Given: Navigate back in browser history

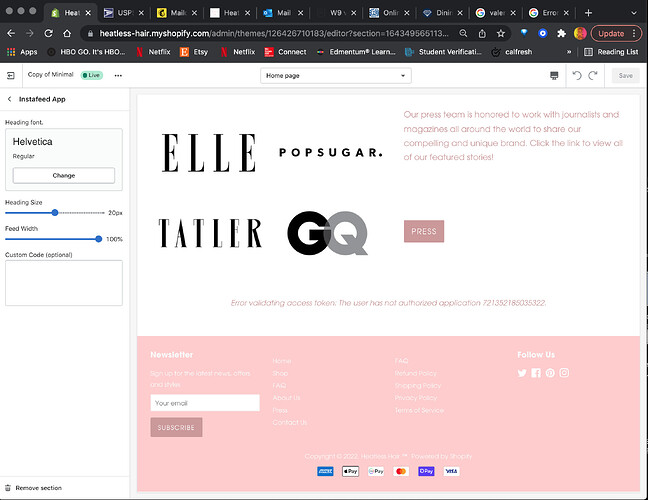Looking at the screenshot, I should [11, 33].
